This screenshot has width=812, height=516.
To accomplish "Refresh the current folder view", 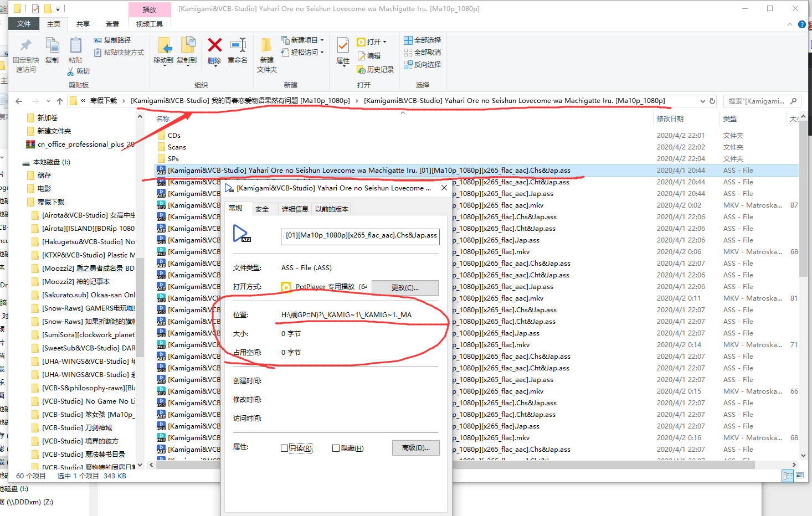I will click(x=712, y=101).
